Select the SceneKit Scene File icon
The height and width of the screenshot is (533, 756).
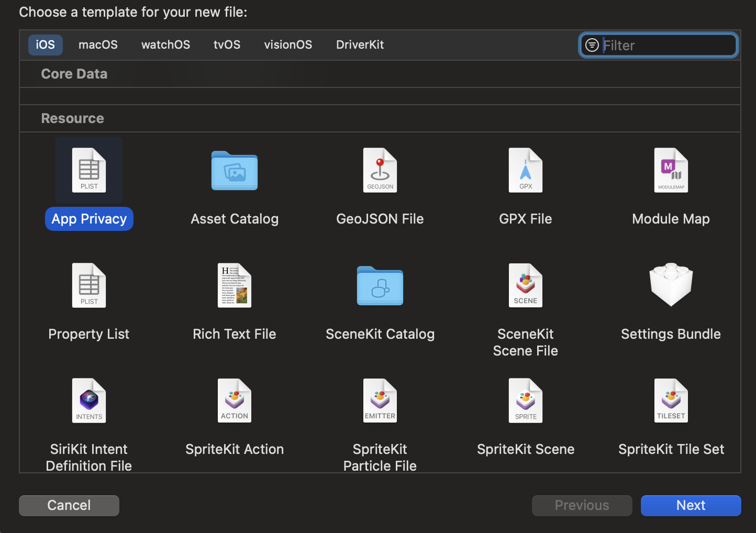[526, 285]
